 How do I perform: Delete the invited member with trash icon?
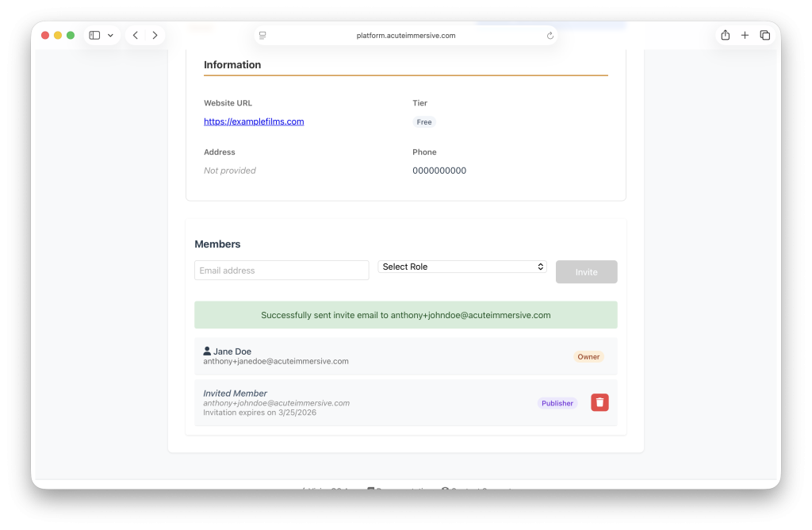click(599, 403)
